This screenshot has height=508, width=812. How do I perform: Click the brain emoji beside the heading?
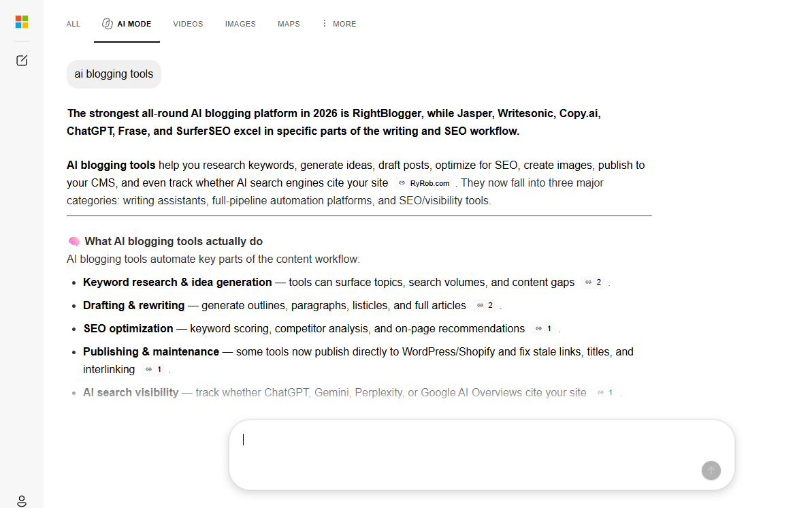[x=74, y=242]
